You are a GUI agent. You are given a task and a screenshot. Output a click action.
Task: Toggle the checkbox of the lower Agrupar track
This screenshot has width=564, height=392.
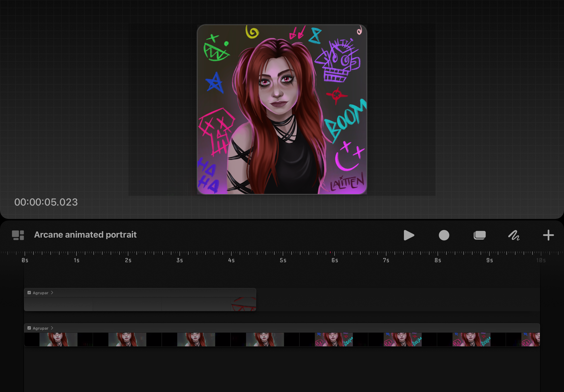(29, 328)
